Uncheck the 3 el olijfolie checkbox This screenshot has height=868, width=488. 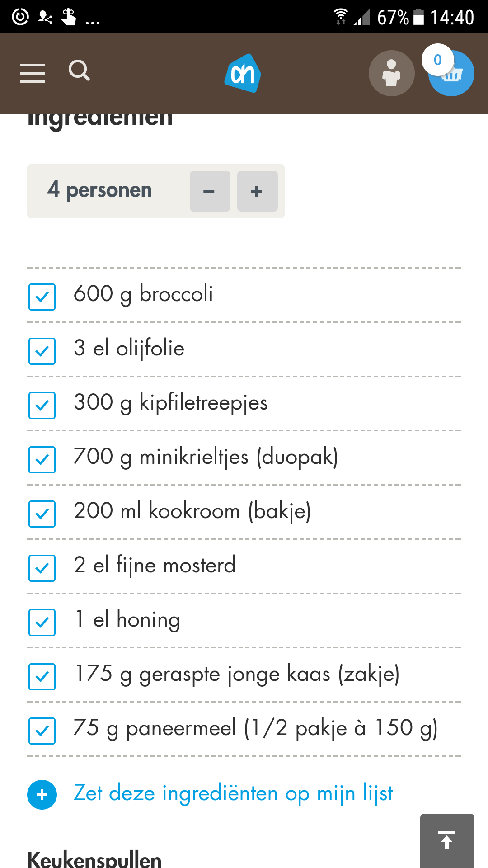42,351
